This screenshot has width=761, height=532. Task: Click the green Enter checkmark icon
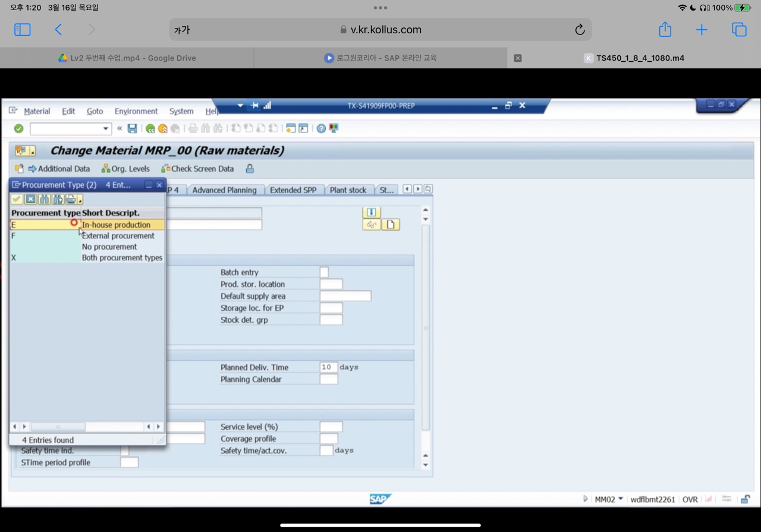click(18, 128)
